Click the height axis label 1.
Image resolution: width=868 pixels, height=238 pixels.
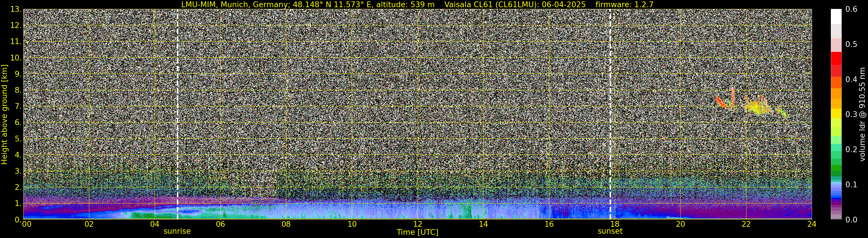[18, 203]
